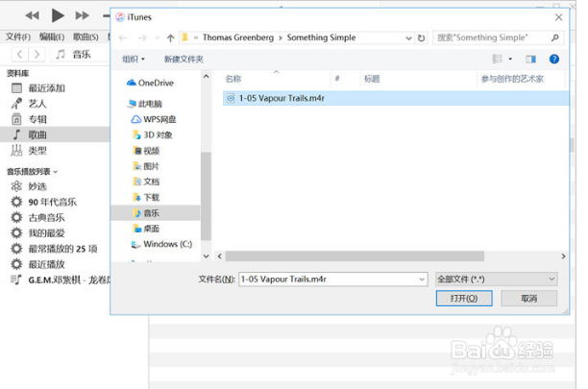Open the recent locations dropdown arrow
This screenshot has width=588, height=389.
[x=158, y=37]
